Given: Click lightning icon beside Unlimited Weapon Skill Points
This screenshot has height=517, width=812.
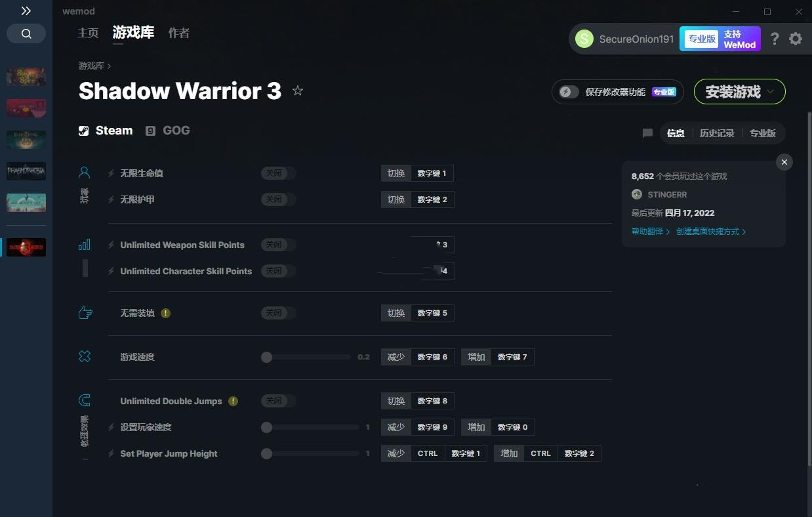Looking at the screenshot, I should point(111,245).
